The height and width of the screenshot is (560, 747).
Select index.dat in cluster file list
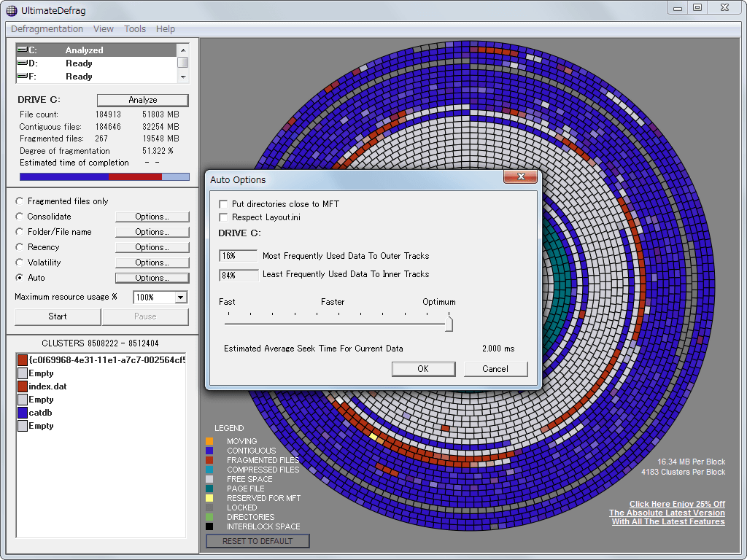pos(47,386)
